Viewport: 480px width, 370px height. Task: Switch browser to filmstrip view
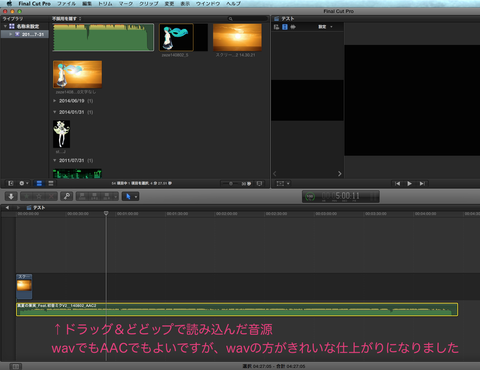click(39, 183)
